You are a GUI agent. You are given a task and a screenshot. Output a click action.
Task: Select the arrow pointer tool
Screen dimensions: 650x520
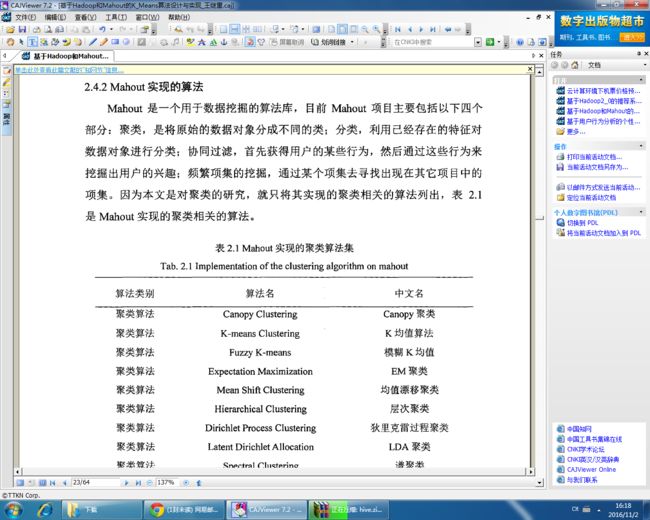tap(21, 42)
